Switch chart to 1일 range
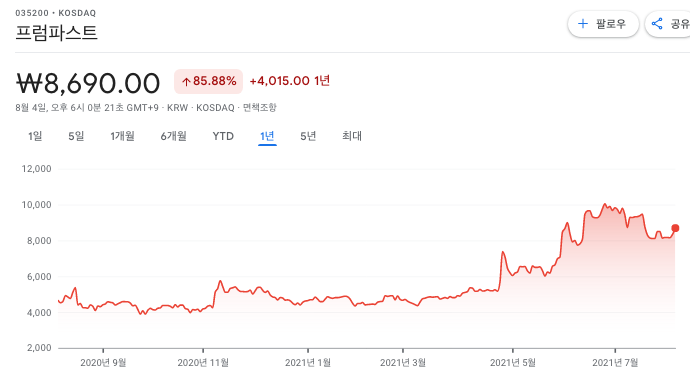 [35, 136]
